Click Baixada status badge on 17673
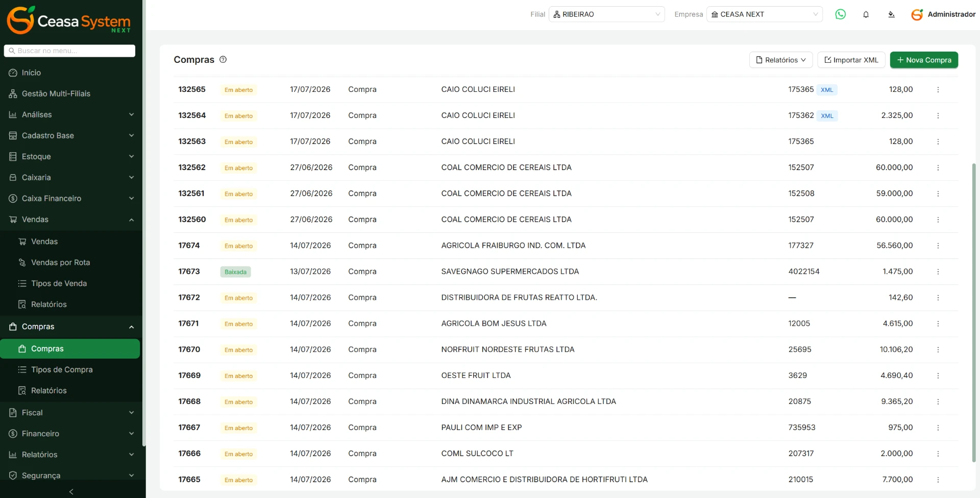Image resolution: width=980 pixels, height=498 pixels. coord(235,272)
